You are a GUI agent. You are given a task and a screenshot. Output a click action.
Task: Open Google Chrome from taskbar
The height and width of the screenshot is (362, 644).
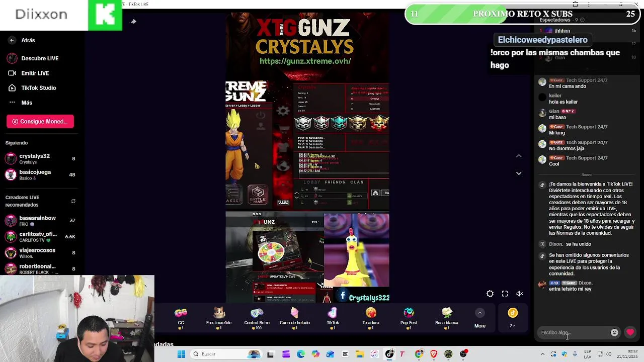tap(419, 354)
